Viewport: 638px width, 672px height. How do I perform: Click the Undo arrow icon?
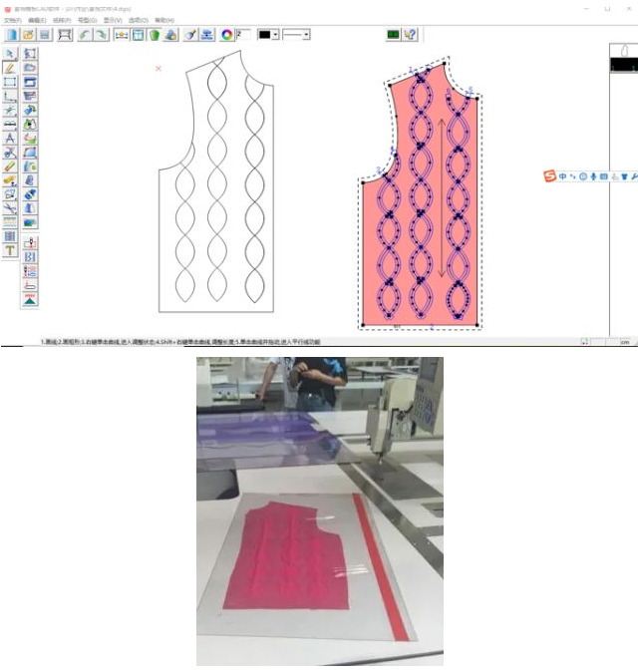click(x=84, y=34)
